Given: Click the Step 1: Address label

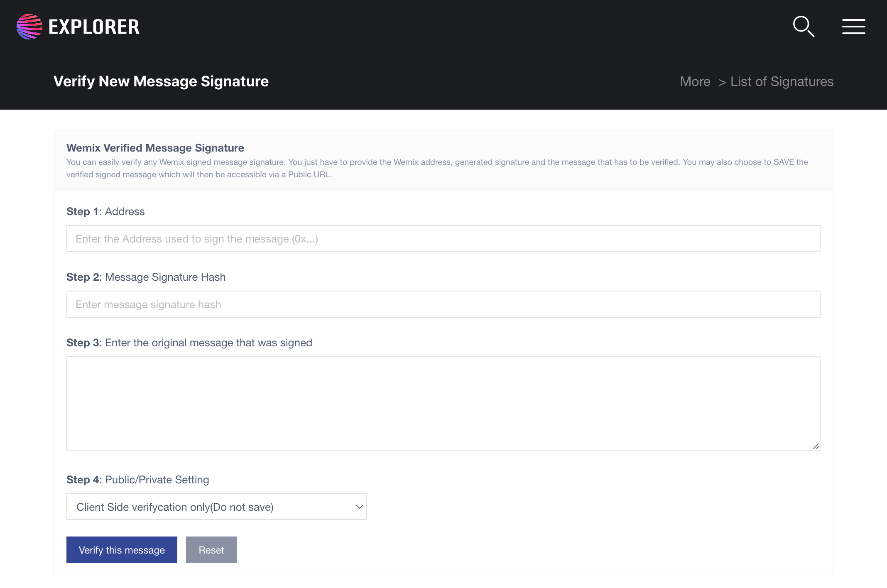Looking at the screenshot, I should click(105, 211).
